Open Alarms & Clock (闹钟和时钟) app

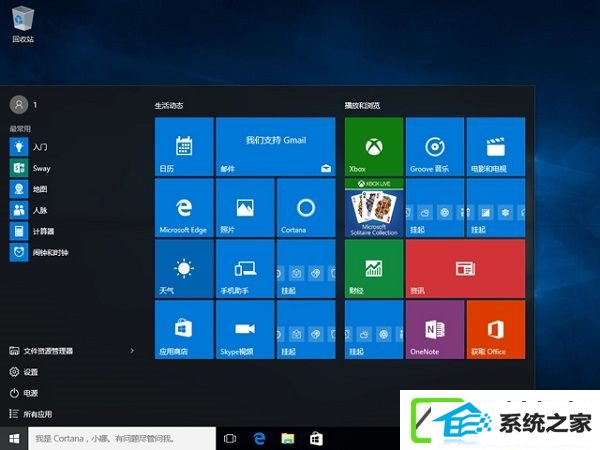tap(73, 252)
